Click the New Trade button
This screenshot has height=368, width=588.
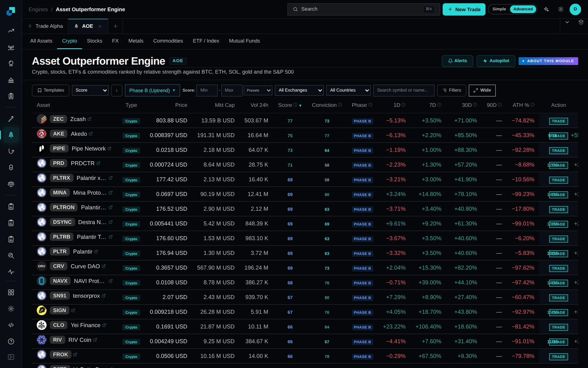[464, 9]
